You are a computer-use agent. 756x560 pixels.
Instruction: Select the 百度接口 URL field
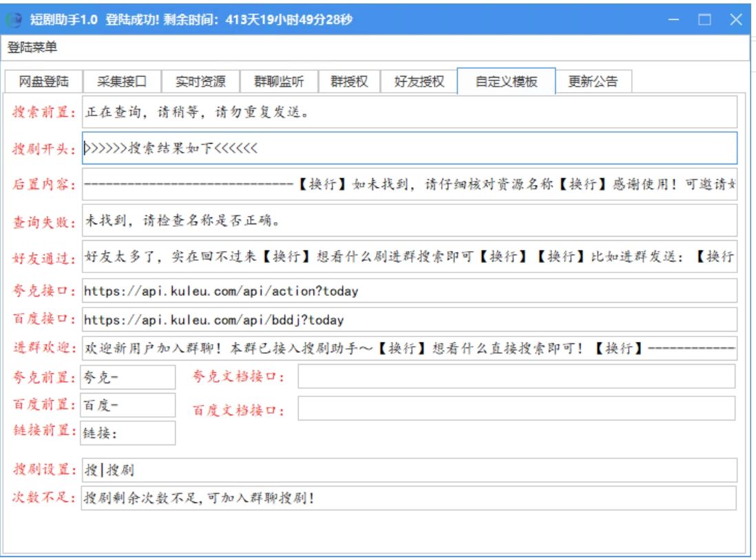tap(409, 320)
